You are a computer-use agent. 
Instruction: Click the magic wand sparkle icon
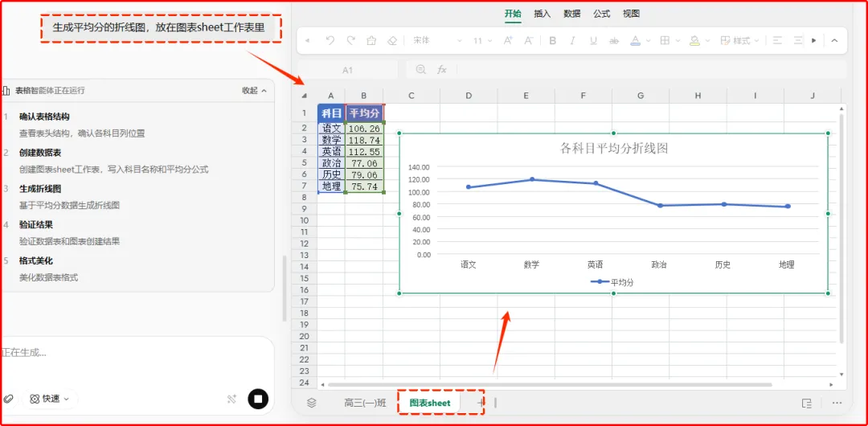click(232, 399)
